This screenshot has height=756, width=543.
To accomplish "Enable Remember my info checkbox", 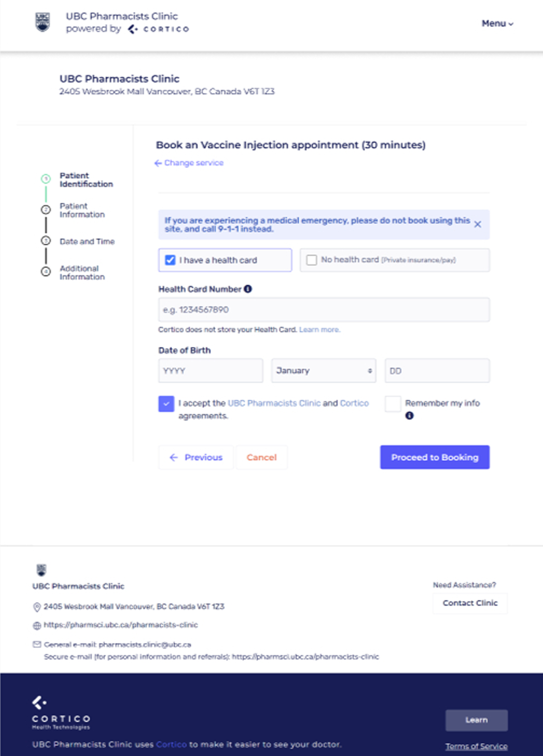I will [393, 404].
